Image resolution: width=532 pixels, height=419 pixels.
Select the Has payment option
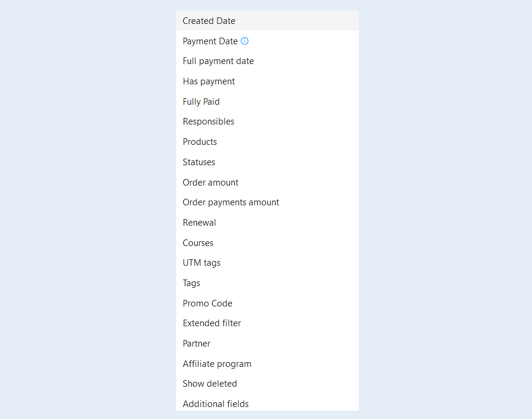267,81
